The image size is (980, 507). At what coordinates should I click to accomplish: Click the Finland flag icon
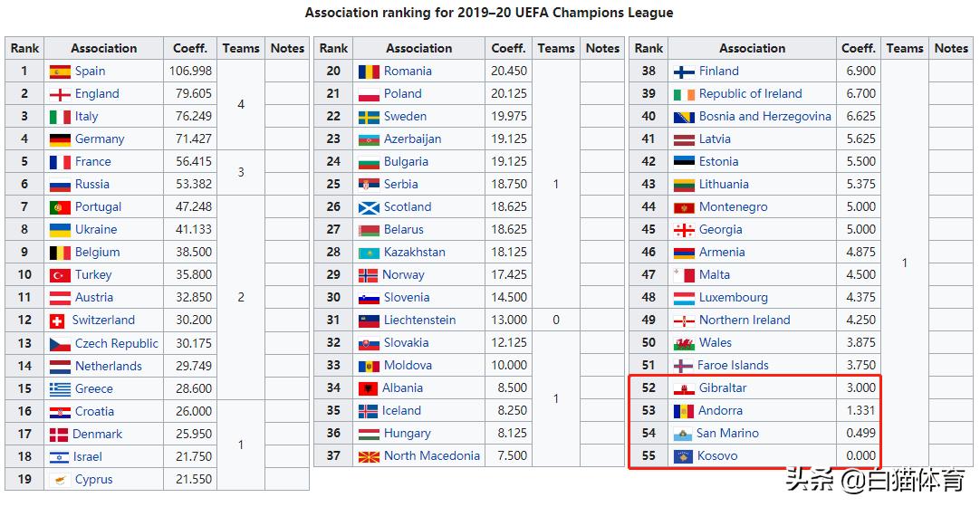click(x=684, y=72)
